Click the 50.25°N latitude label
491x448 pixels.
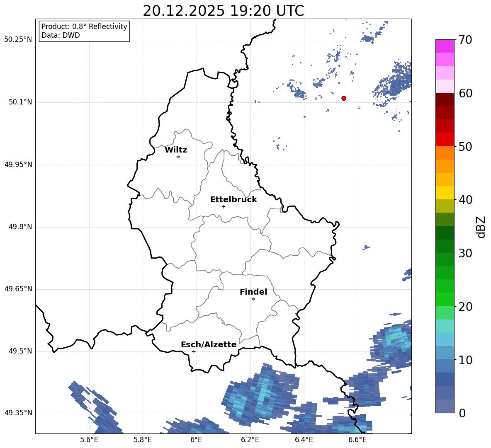(x=18, y=40)
